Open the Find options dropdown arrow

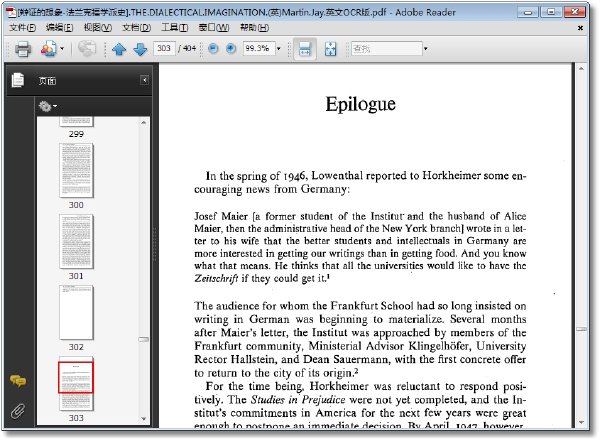(425, 49)
